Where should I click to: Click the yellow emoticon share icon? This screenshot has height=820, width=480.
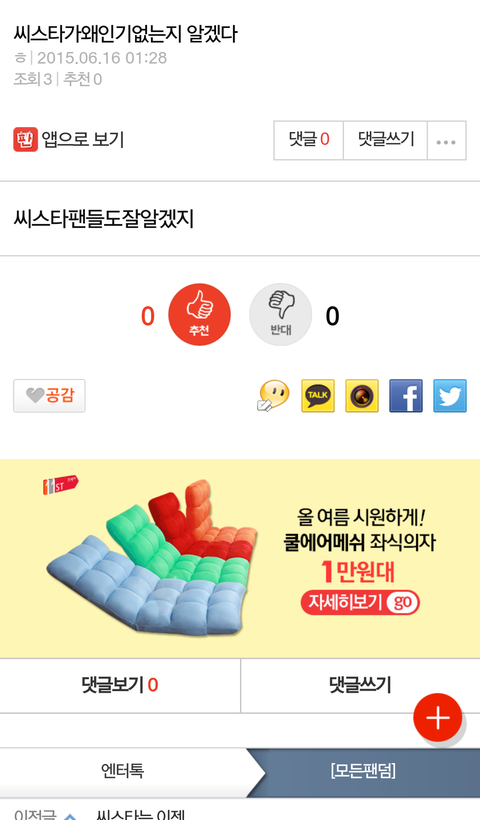(273, 396)
